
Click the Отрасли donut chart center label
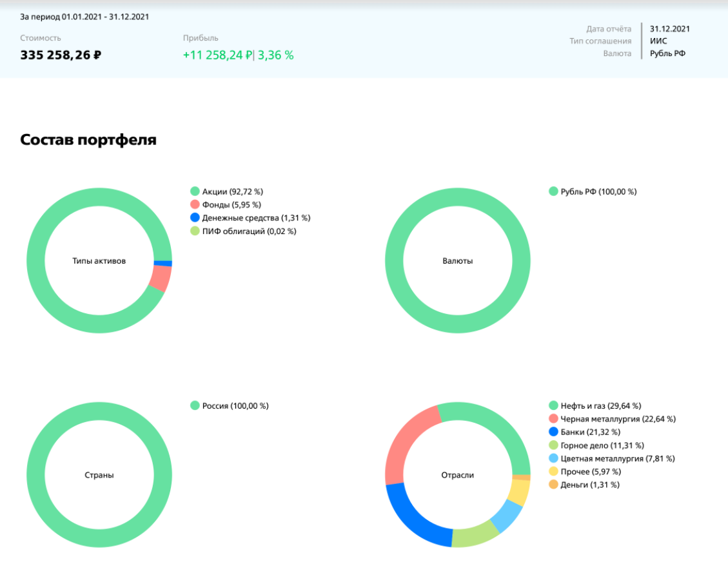pos(458,475)
